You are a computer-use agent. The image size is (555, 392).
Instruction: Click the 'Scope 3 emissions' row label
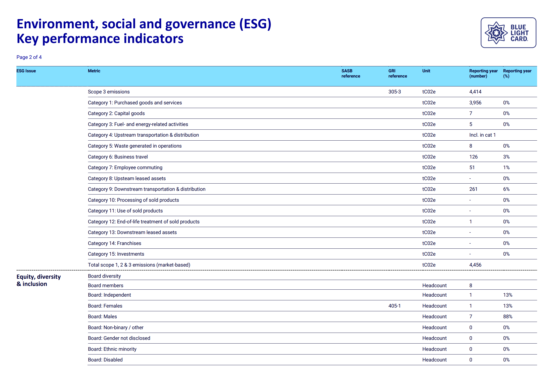click(109, 92)
